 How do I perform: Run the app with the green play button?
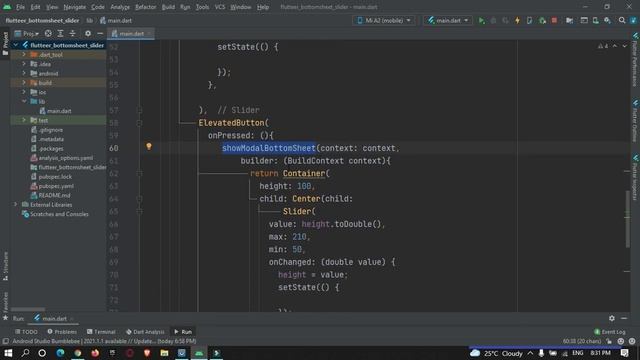[482, 20]
